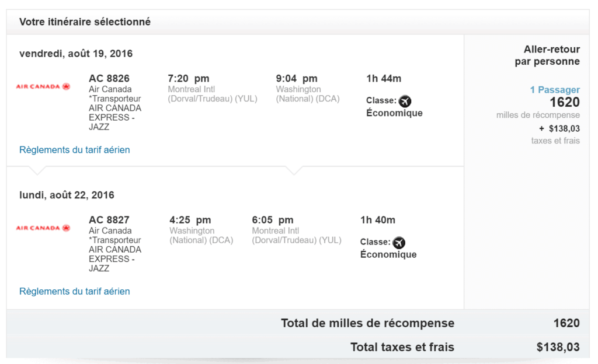This screenshot has width=598, height=364.
Task: Click the 7:20 pm departure time
Action: click(188, 78)
